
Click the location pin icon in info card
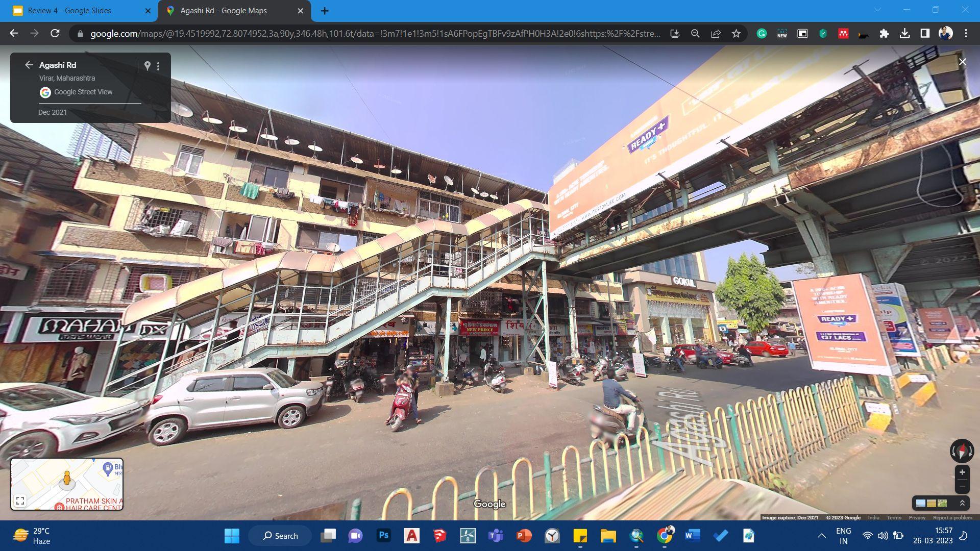[x=147, y=66]
